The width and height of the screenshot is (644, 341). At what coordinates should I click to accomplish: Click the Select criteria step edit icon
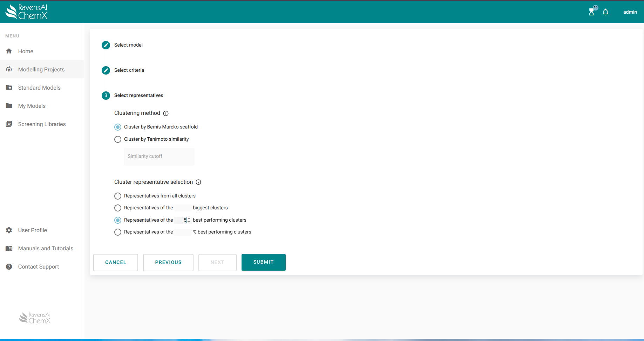tap(106, 70)
